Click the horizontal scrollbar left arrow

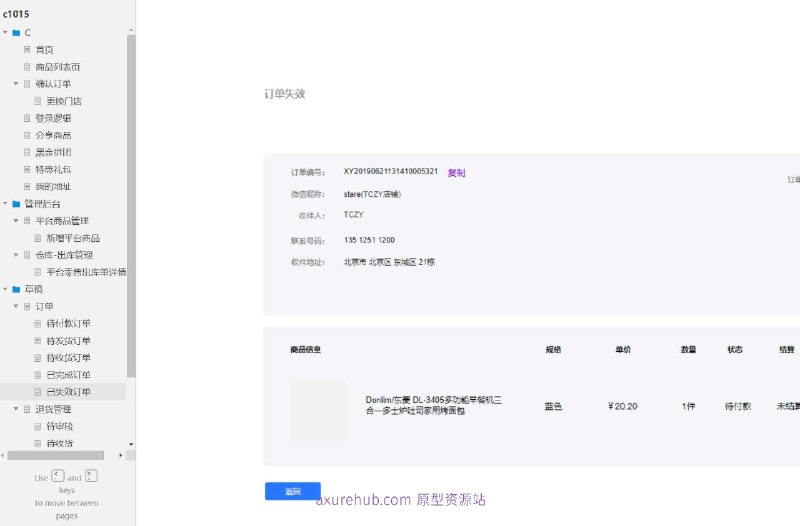click(x=3, y=455)
